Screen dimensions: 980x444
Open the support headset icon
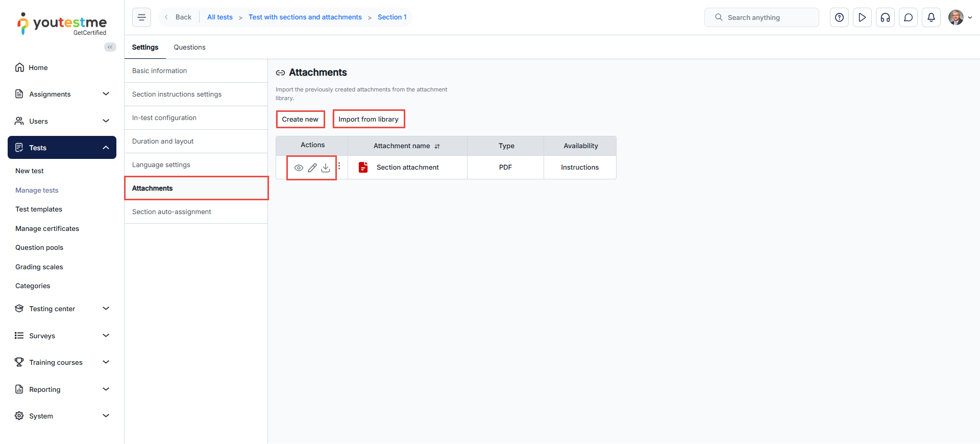[x=885, y=17]
